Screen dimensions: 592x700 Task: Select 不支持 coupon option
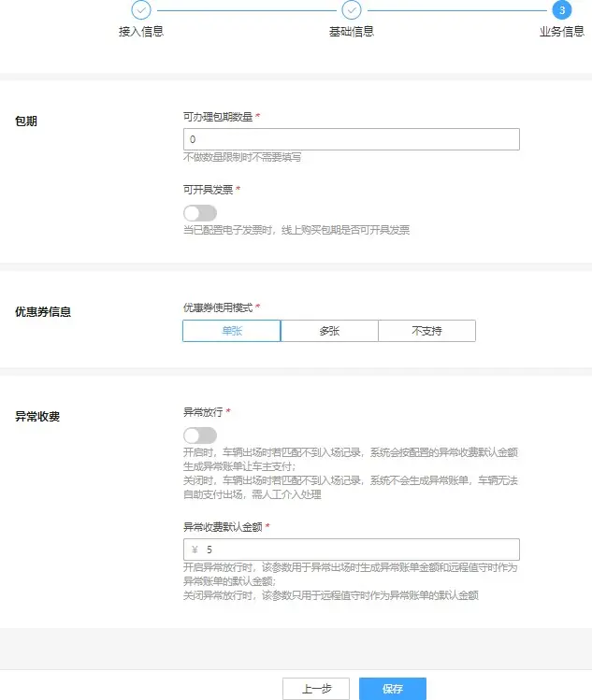click(x=426, y=331)
